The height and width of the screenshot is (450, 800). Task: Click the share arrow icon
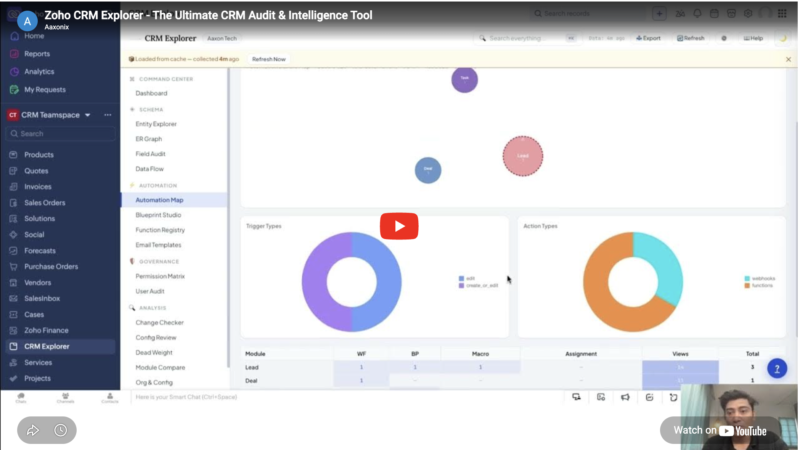click(33, 430)
